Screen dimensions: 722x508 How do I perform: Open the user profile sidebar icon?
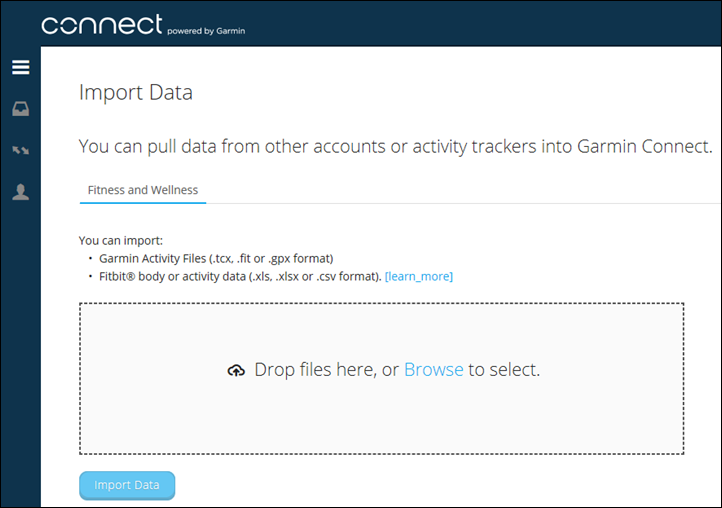pos(20,192)
